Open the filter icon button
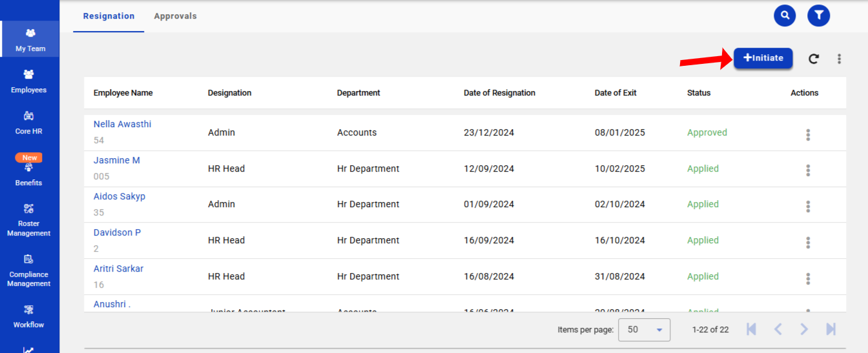This screenshot has width=868, height=353. click(x=818, y=15)
